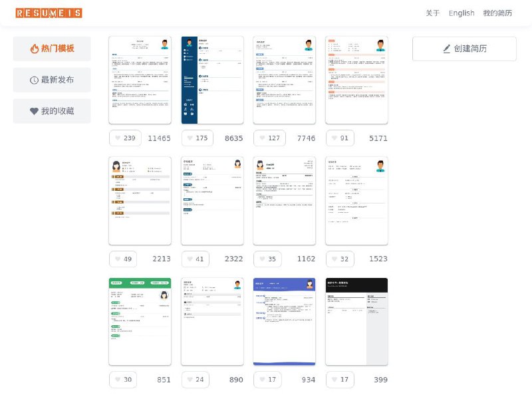Like the template showing 32 hearts
The width and height of the screenshot is (532, 399).
pos(341,259)
